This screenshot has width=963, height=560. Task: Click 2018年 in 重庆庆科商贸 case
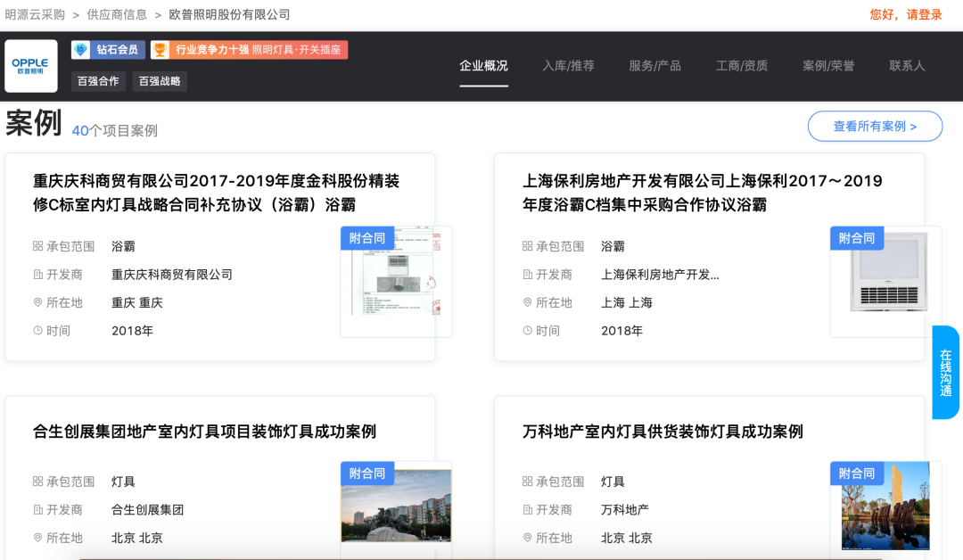click(132, 331)
